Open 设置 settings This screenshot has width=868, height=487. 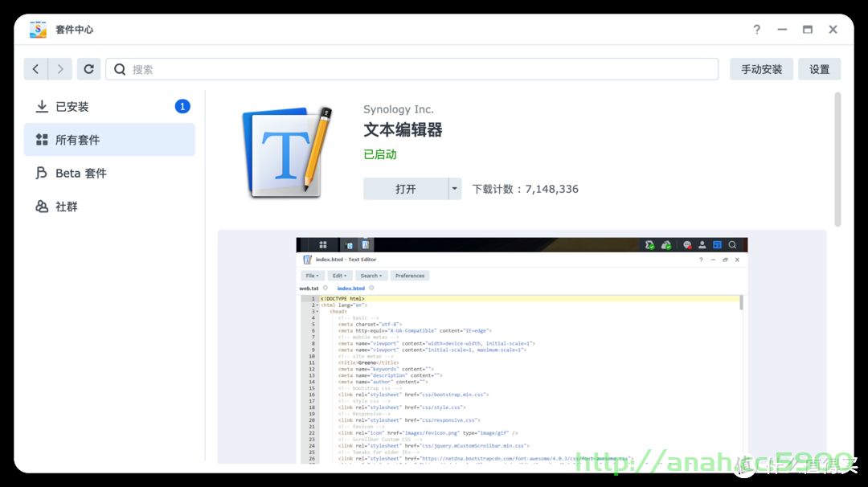819,69
